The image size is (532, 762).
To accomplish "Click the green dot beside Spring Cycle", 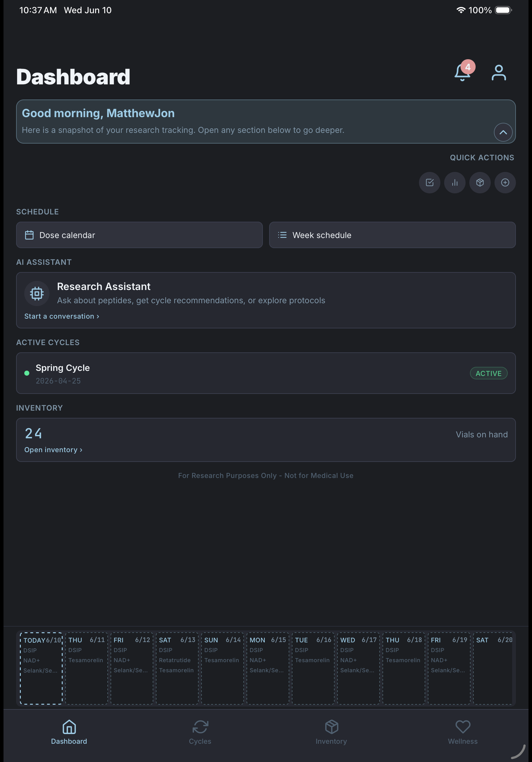I will [27, 373].
